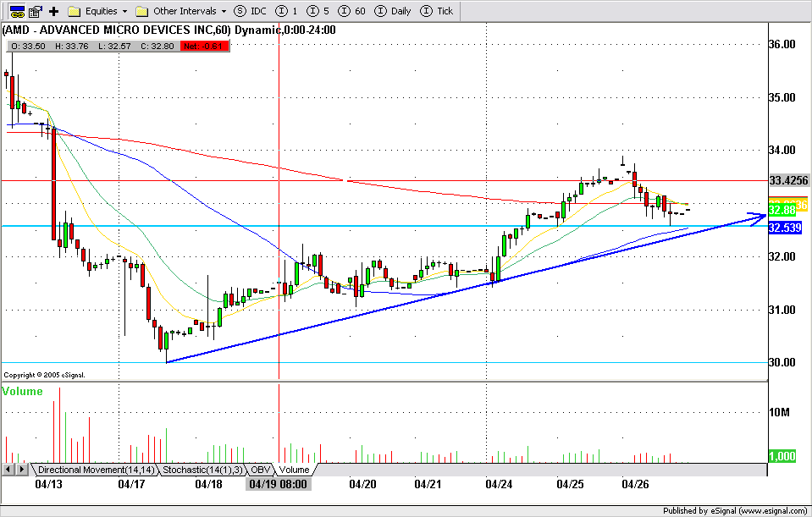Select the IDC symbol button

(x=250, y=11)
